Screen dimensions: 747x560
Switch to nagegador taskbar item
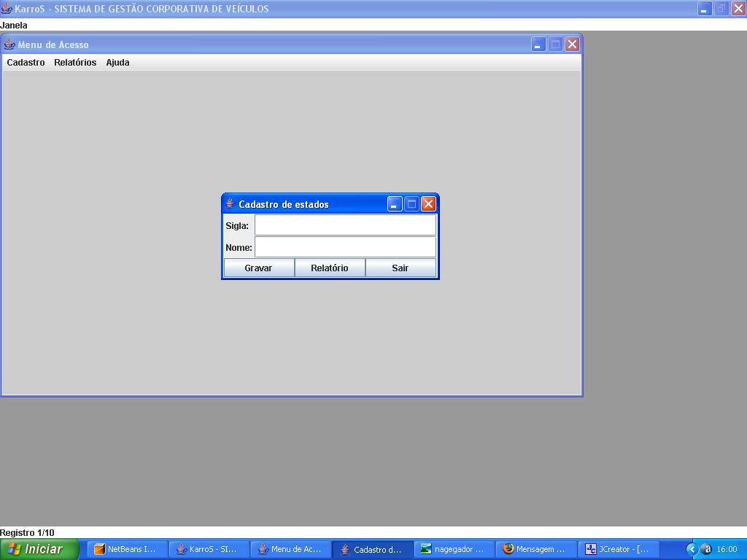point(454,549)
